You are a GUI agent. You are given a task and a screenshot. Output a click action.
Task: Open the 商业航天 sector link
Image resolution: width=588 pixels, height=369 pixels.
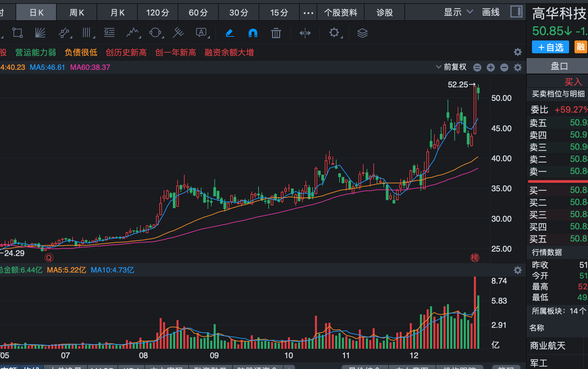[x=547, y=346]
